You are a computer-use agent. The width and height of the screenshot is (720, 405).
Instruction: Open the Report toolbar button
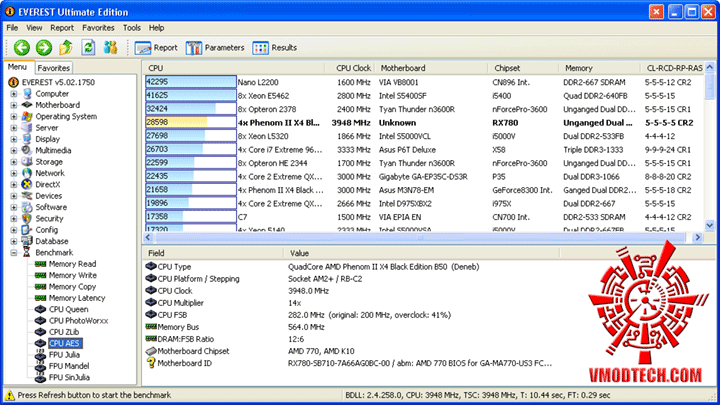(156, 48)
